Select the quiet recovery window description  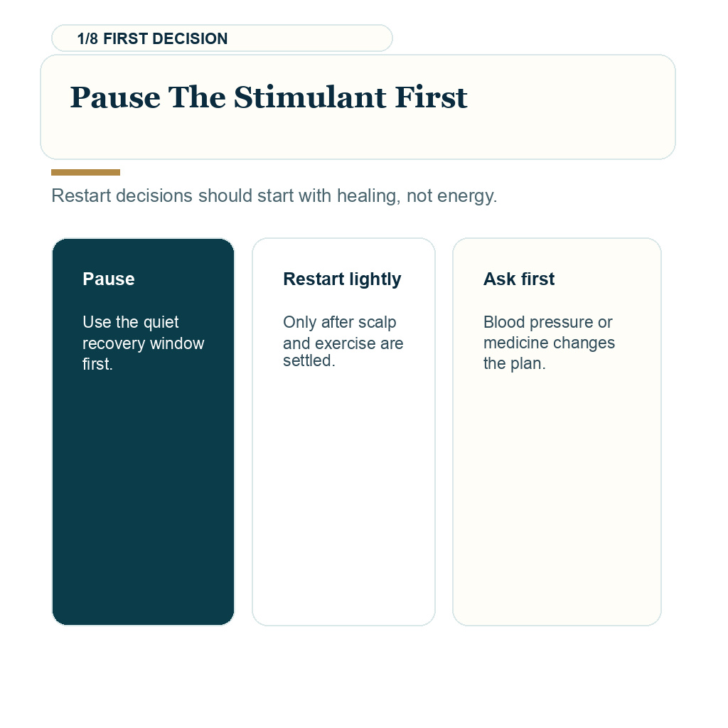click(143, 343)
